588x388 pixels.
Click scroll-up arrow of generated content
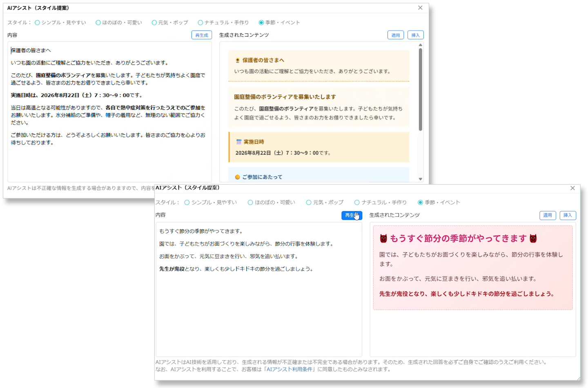tap(420, 45)
